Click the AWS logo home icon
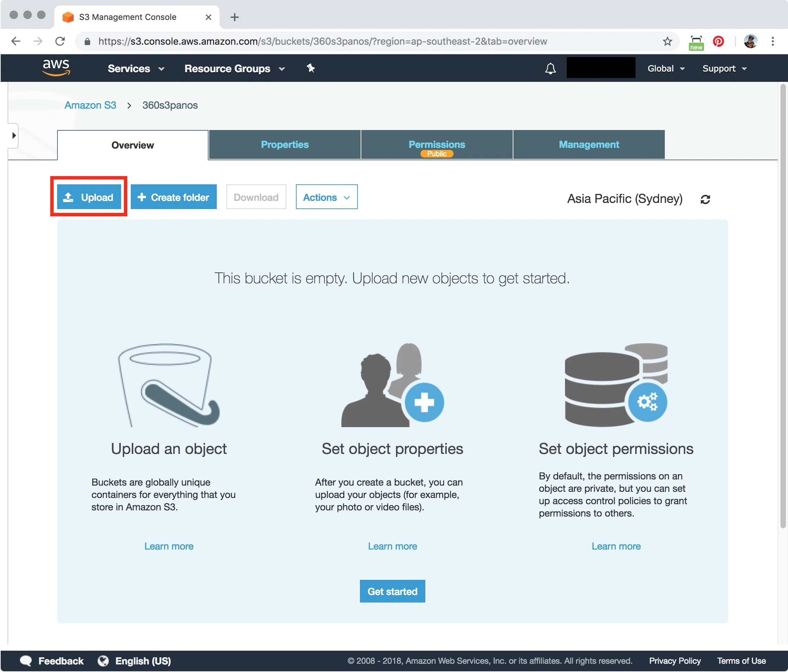The image size is (788, 672). coord(56,68)
